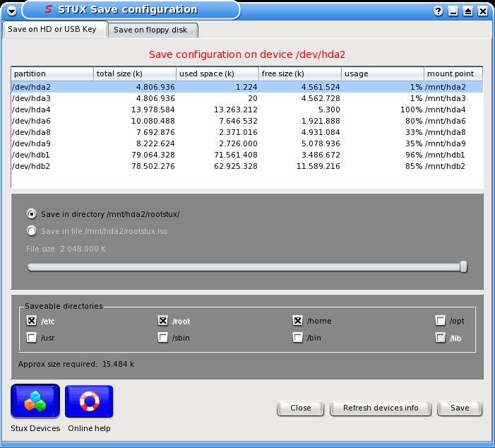Sort by partition column header
Viewport: 495px width, 448px height.
(x=52, y=73)
